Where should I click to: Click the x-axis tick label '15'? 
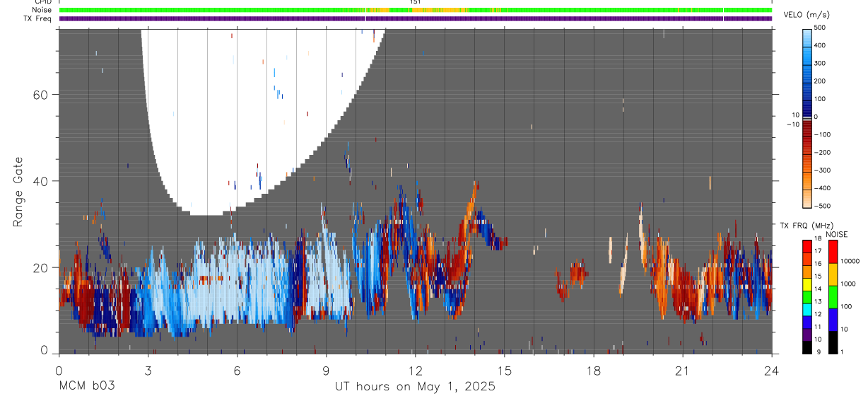click(505, 371)
